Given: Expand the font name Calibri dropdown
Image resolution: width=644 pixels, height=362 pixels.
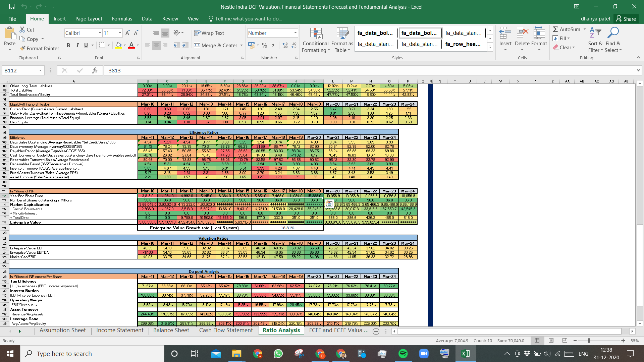Looking at the screenshot, I should pyautogui.click(x=100, y=33).
